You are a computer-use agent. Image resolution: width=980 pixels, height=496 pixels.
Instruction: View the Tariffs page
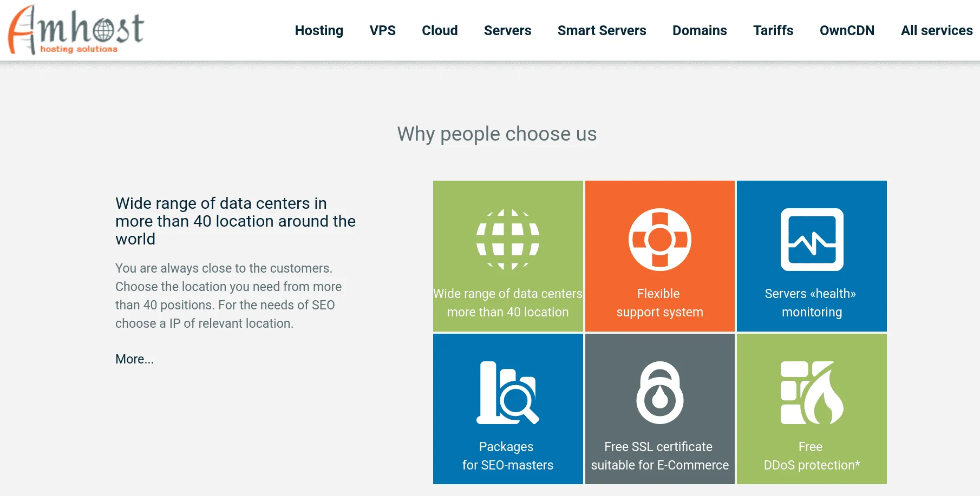(x=773, y=30)
